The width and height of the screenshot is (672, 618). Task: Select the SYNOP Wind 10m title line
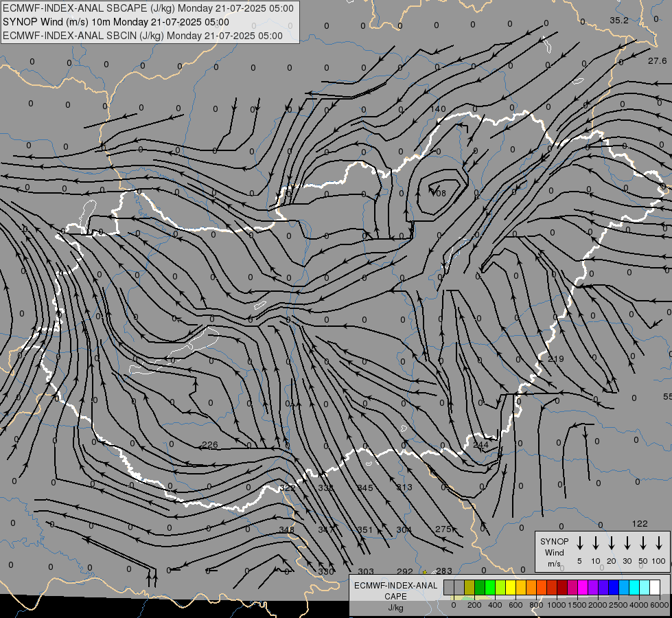point(116,22)
